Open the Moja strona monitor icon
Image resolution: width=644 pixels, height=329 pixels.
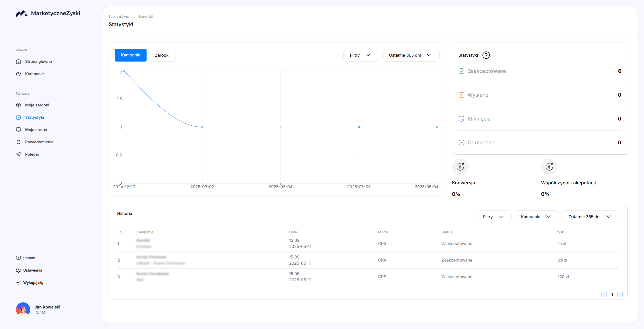[18, 130]
